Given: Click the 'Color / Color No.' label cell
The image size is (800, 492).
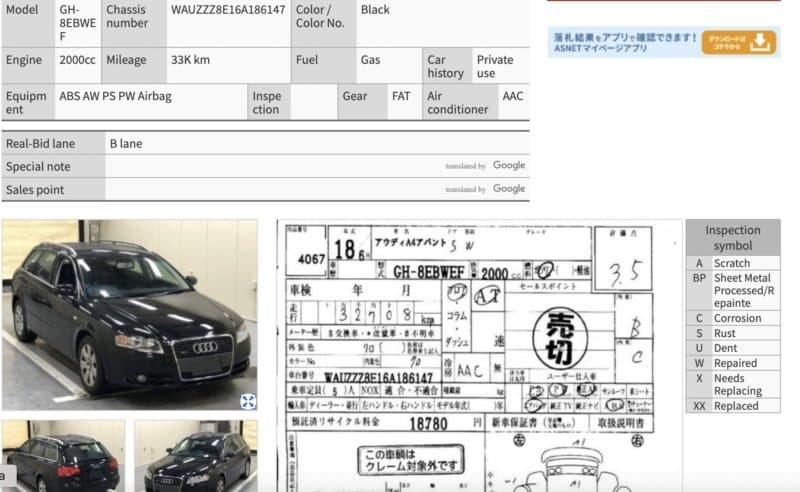Looking at the screenshot, I should pyautogui.click(x=323, y=23).
